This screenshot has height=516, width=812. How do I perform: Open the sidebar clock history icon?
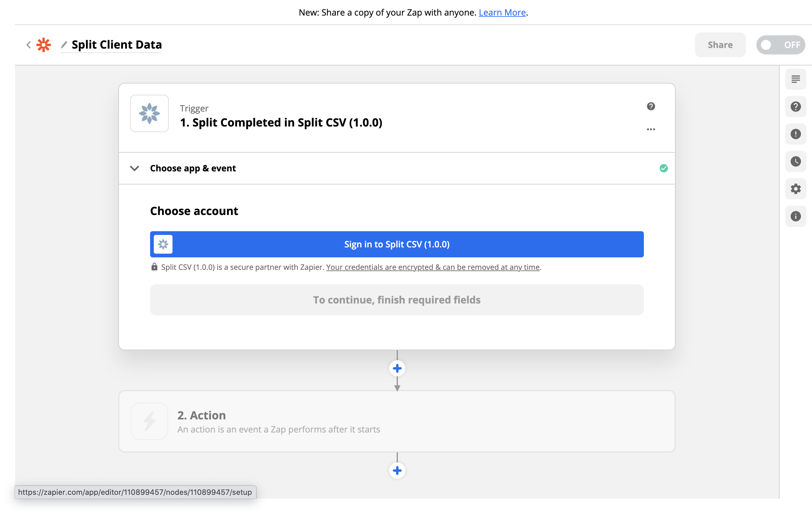point(795,161)
